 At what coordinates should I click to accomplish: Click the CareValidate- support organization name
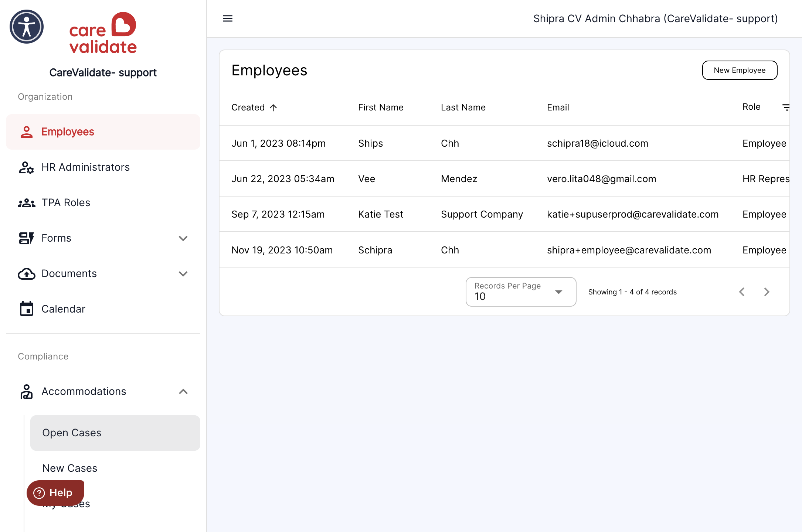coord(103,72)
